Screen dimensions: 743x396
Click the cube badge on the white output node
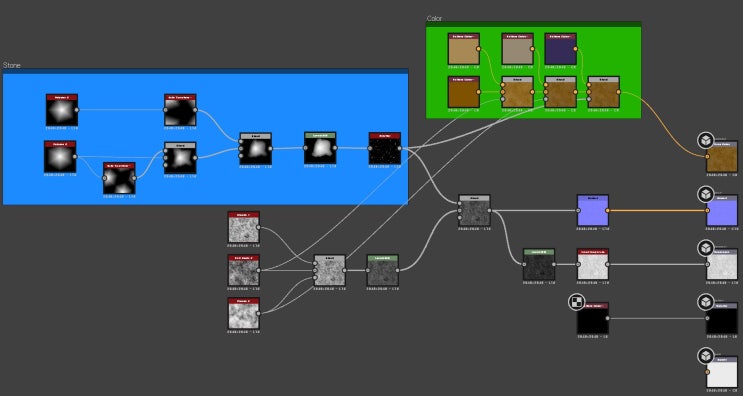pyautogui.click(x=706, y=356)
